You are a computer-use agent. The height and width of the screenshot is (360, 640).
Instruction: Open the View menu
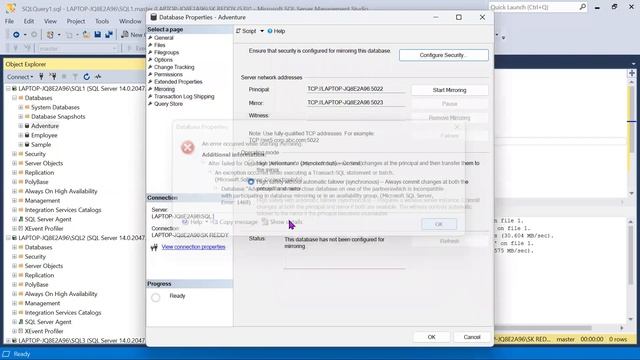(x=50, y=21)
